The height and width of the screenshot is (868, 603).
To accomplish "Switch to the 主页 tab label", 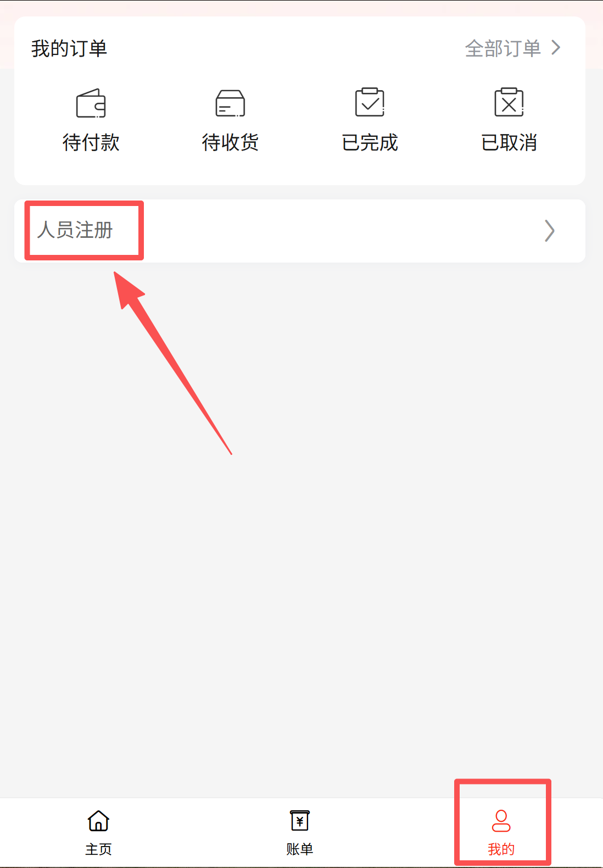I will point(98,849).
